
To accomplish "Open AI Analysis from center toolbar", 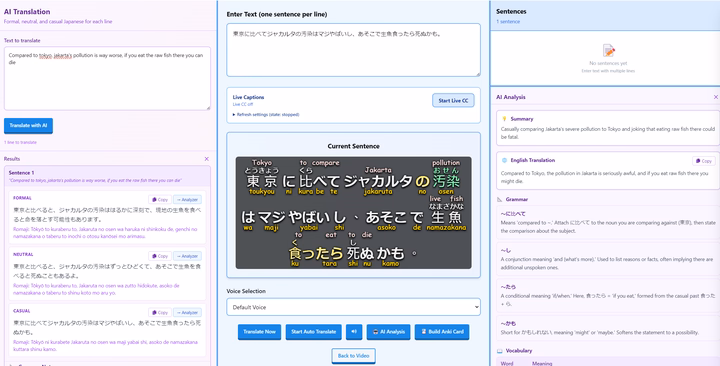I will [x=388, y=332].
